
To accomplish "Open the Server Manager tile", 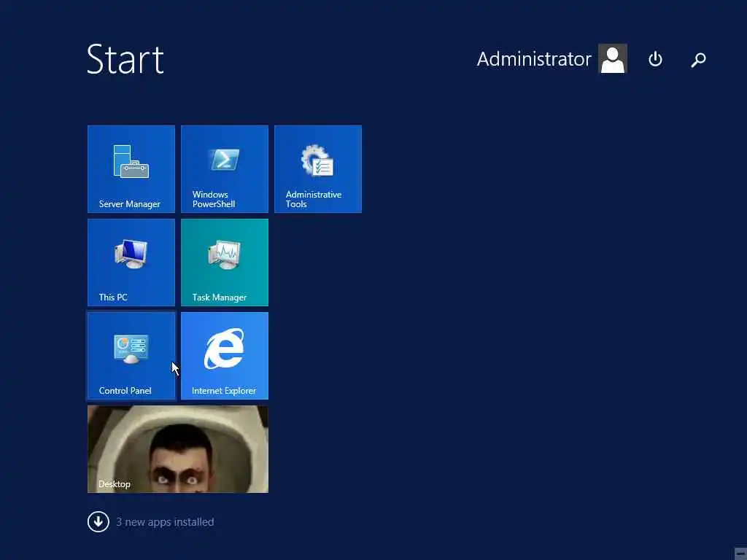I will pos(131,169).
